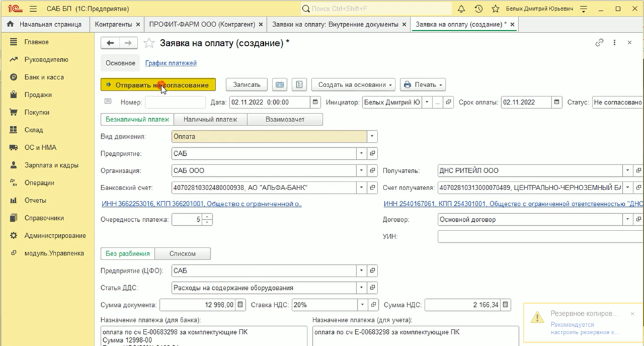Viewport: 644px width, 346px height.
Task: Open Печать dropdown menu
Action: point(423,85)
